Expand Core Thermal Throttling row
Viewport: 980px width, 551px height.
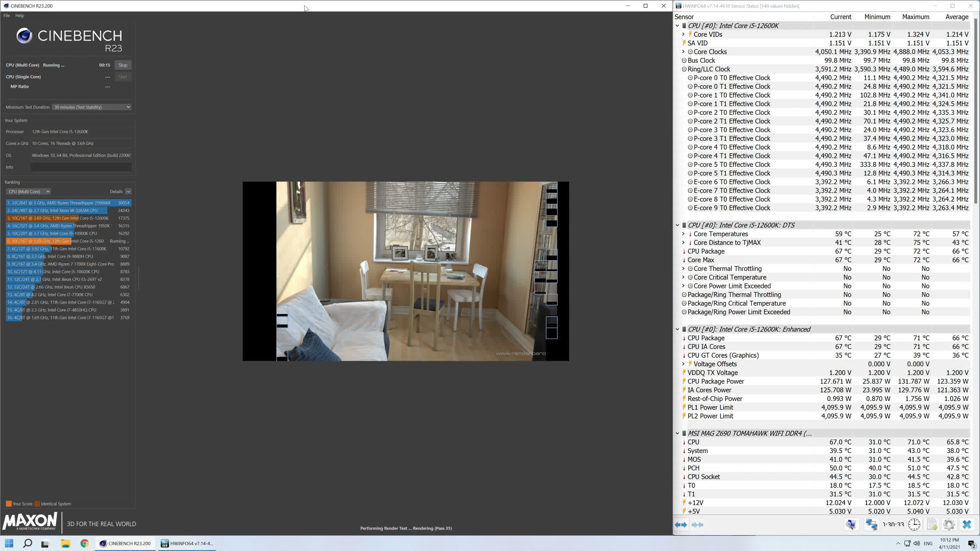683,269
